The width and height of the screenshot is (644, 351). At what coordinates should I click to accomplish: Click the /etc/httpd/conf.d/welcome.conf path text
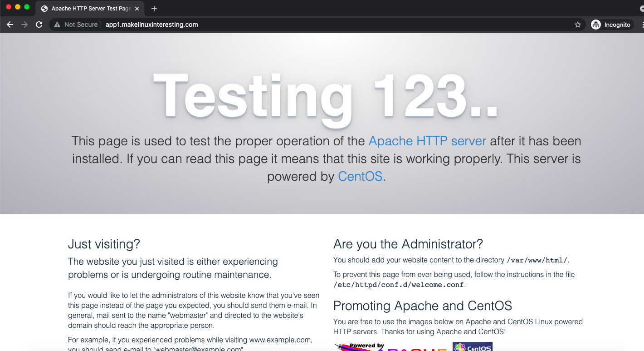[x=399, y=285]
